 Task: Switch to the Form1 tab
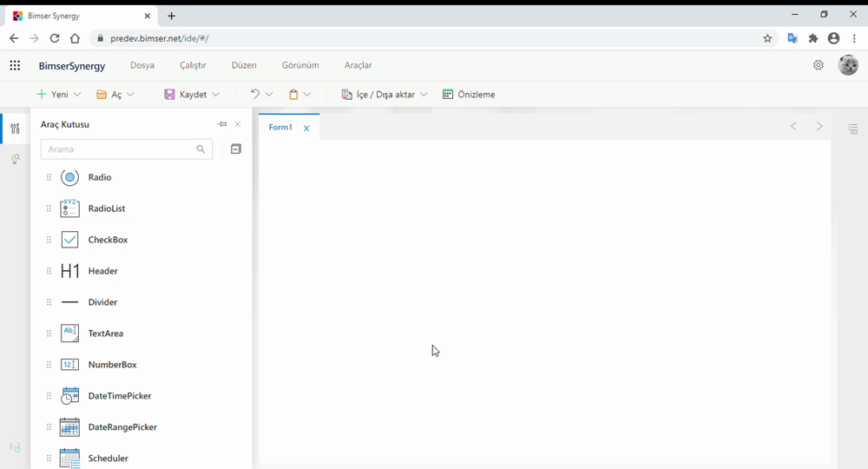coord(280,128)
